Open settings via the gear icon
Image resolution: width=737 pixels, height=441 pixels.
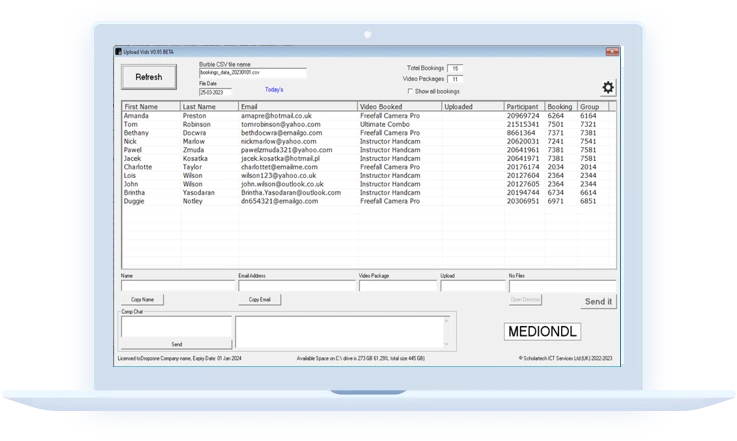[608, 87]
